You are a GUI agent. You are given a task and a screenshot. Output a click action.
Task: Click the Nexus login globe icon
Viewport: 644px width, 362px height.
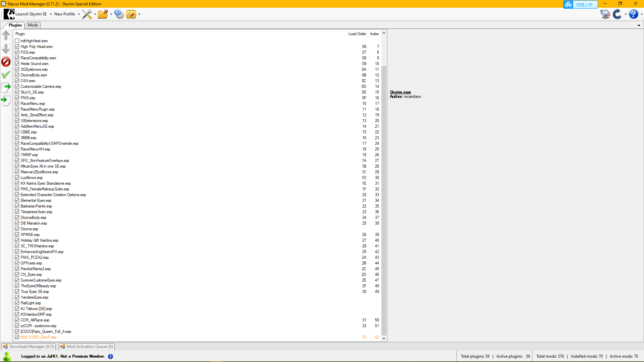pos(605,14)
